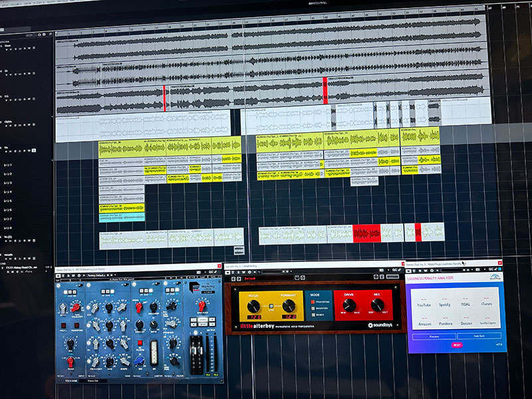Click the red type selector in Limiter module

pyautogui.click(x=139, y=307)
